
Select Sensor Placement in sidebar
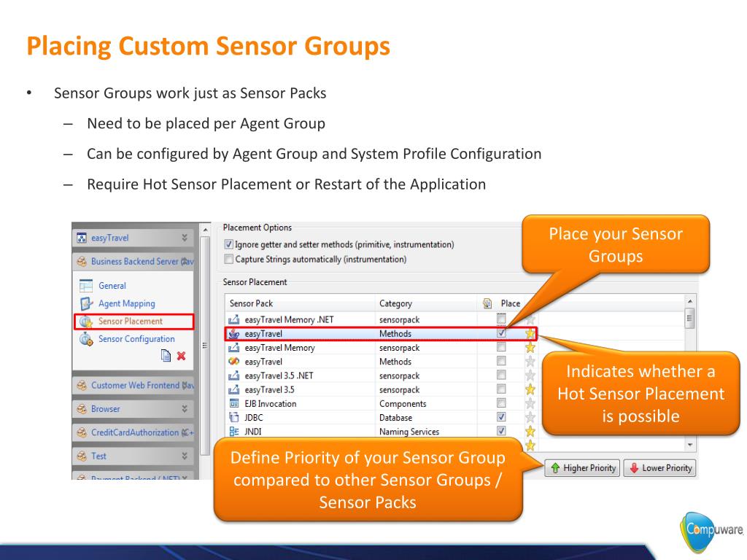pos(131,322)
